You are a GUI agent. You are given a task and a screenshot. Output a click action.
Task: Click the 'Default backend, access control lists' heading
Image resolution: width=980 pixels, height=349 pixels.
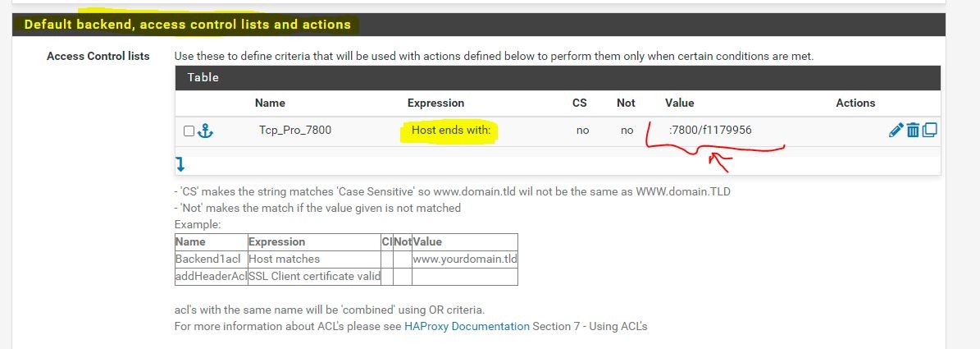pos(187,25)
